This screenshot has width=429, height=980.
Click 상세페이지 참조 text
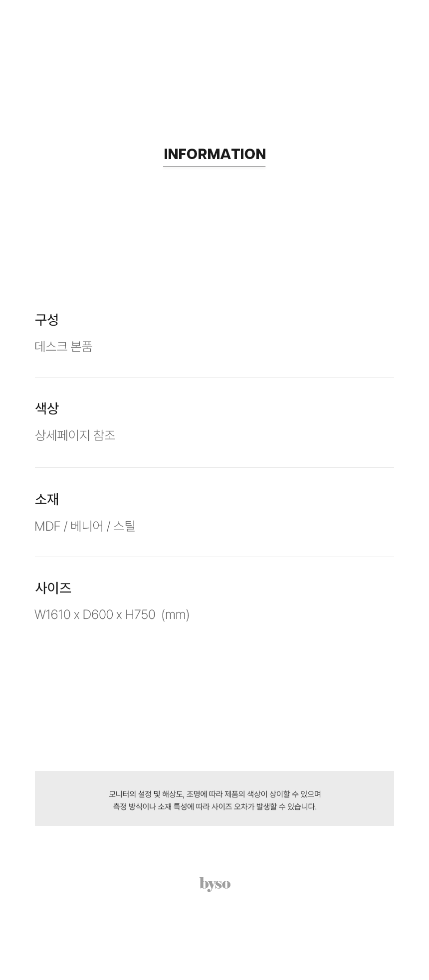point(75,435)
